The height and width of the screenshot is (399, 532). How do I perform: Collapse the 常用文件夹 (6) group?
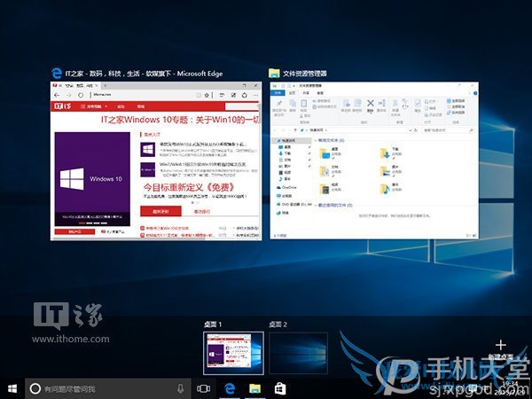click(316, 140)
